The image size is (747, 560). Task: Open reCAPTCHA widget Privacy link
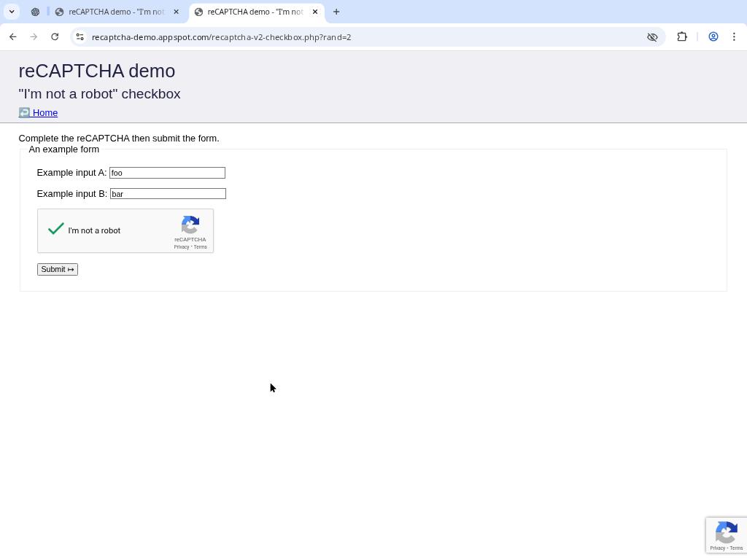tap(182, 247)
